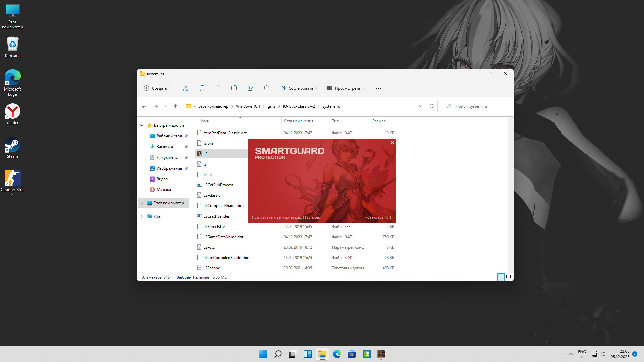Refresh the folder view

(x=432, y=106)
